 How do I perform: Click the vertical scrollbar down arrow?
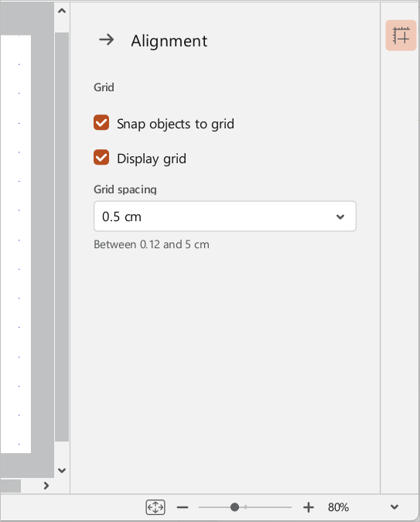tap(62, 470)
